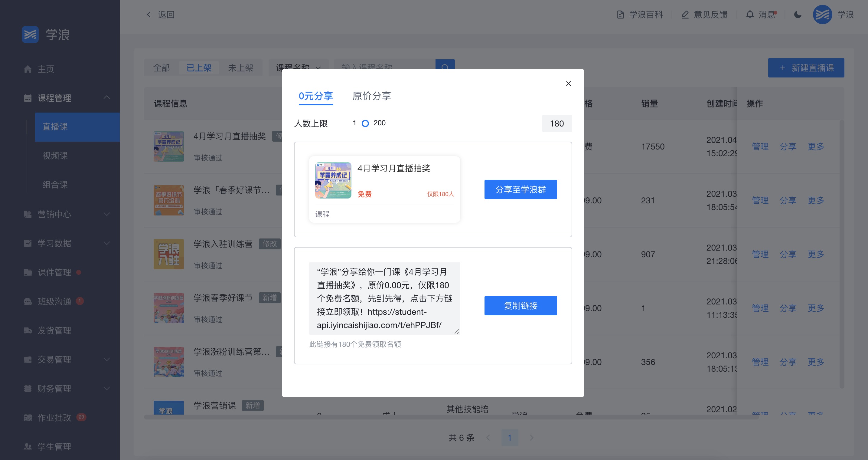Click the 新建直播课 button

[x=806, y=68]
